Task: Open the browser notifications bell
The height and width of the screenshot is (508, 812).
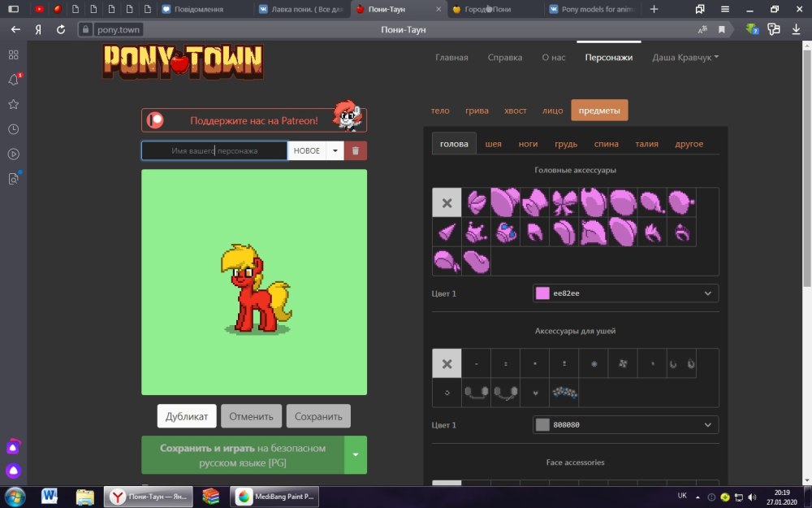Action: coord(14,80)
